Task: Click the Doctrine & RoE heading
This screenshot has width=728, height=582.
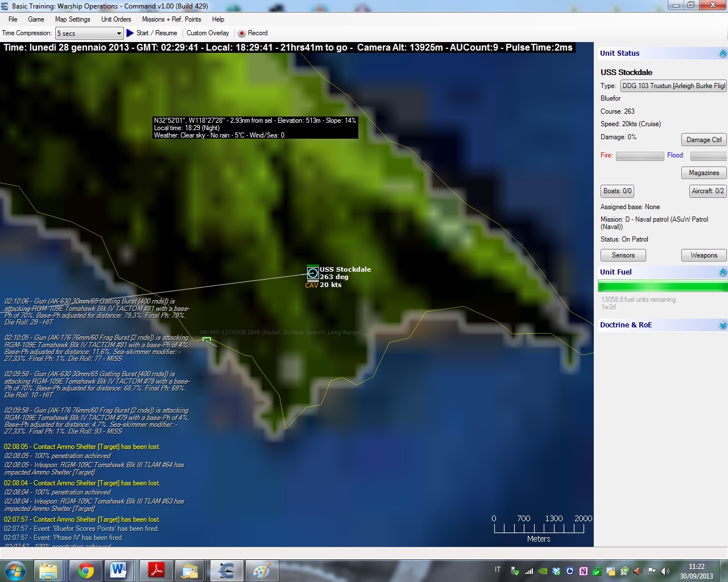Action: tap(626, 325)
